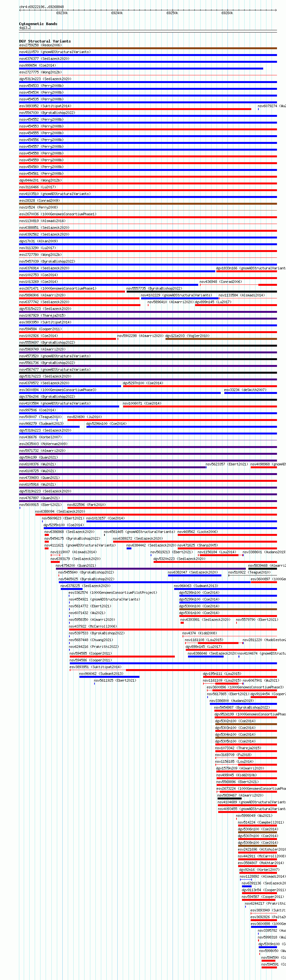Select variant dgv59n199 (Quan2021)
The image size is (286, 980).
pyautogui.click(x=38, y=458)
